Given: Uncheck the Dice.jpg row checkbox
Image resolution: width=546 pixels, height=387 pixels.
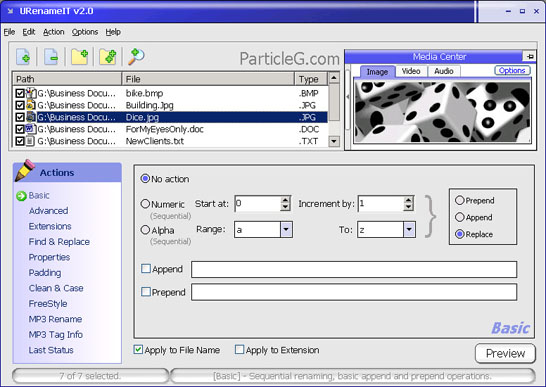Looking at the screenshot, I should 20,117.
